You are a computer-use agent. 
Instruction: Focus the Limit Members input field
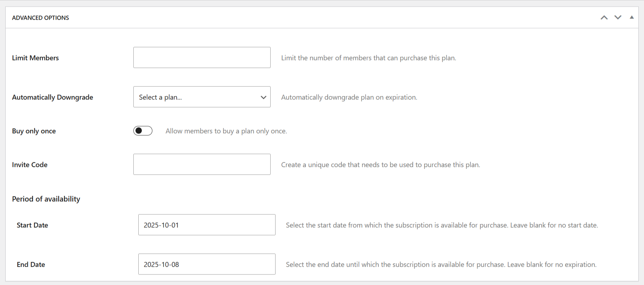pos(202,58)
